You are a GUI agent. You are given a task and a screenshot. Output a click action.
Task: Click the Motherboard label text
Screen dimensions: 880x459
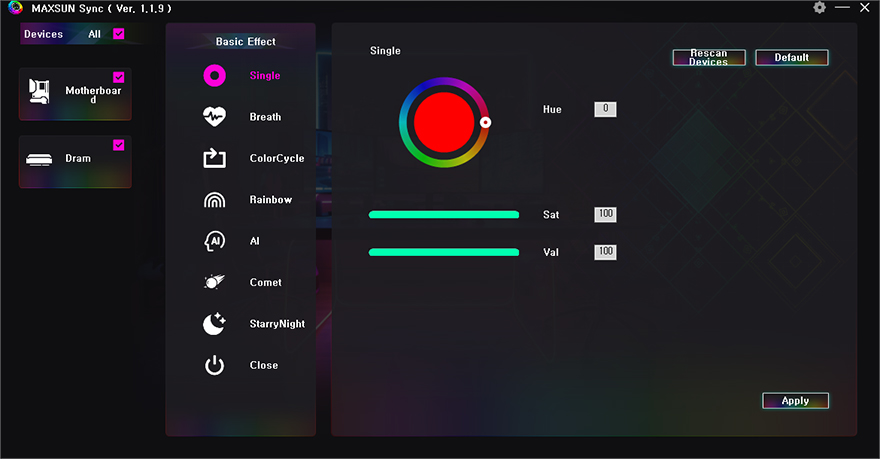coord(93,94)
